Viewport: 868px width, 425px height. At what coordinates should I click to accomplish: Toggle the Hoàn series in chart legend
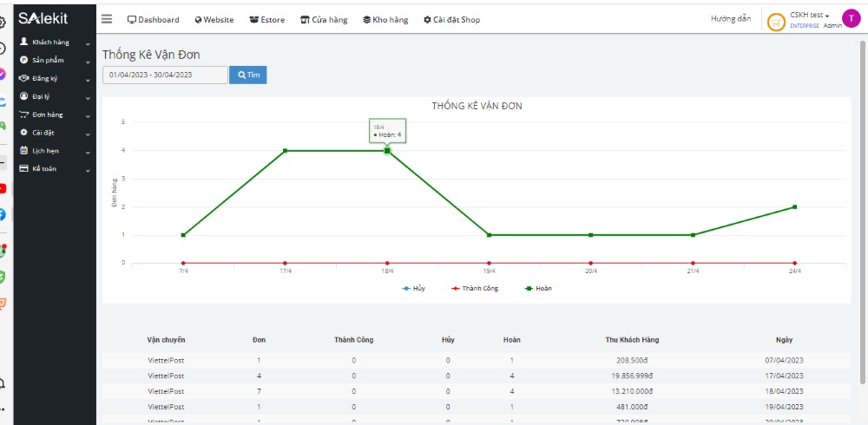[x=538, y=288]
